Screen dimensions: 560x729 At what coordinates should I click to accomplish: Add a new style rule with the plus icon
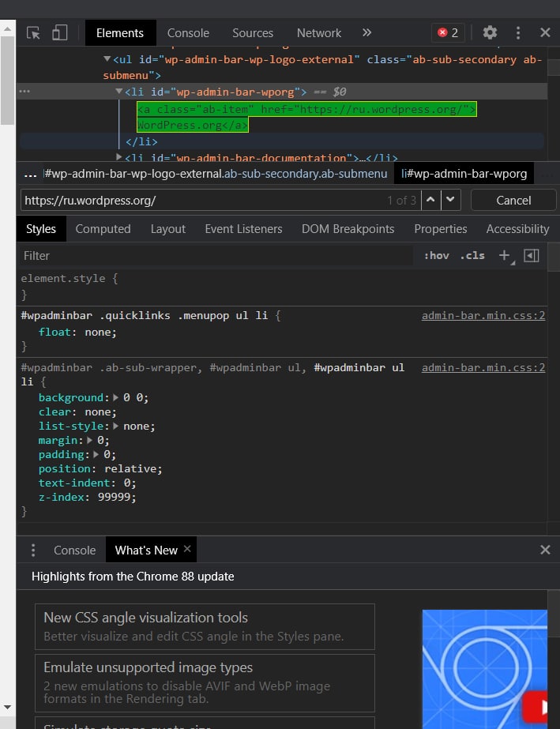(506, 256)
